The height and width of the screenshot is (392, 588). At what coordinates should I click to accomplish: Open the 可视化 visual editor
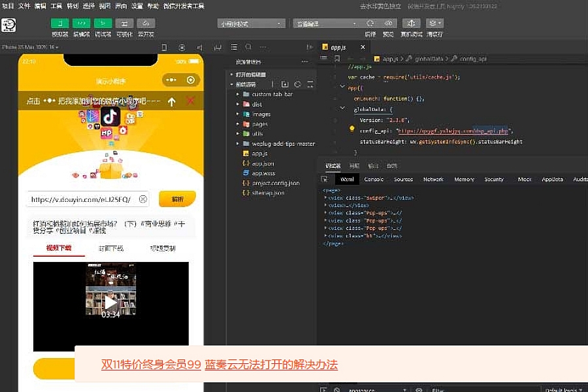125,24
